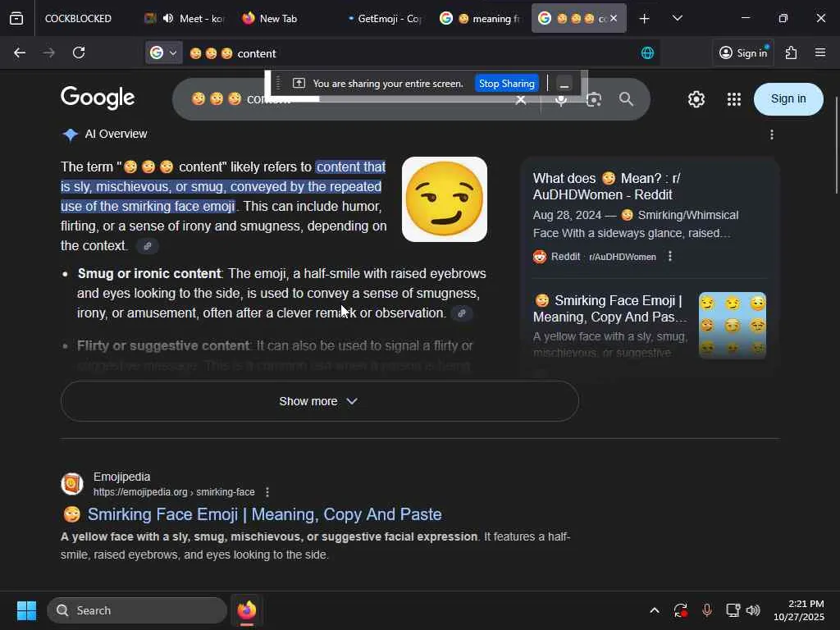Click the 'Flirty or suggestive content' text
The height and width of the screenshot is (630, 840).
163,345
